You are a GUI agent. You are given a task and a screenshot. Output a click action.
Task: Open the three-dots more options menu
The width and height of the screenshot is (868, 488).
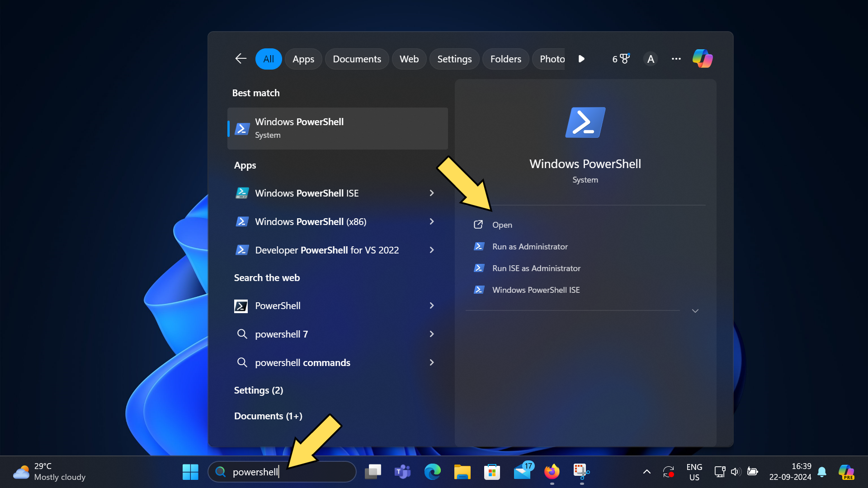point(676,59)
